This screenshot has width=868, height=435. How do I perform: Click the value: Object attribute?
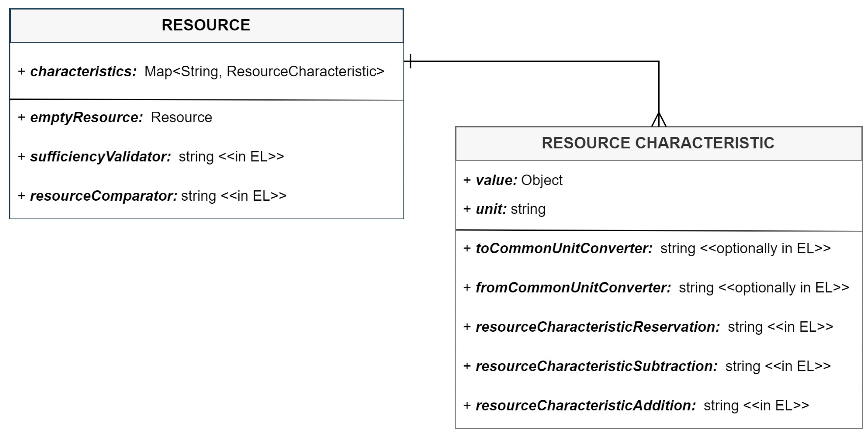pos(513,180)
